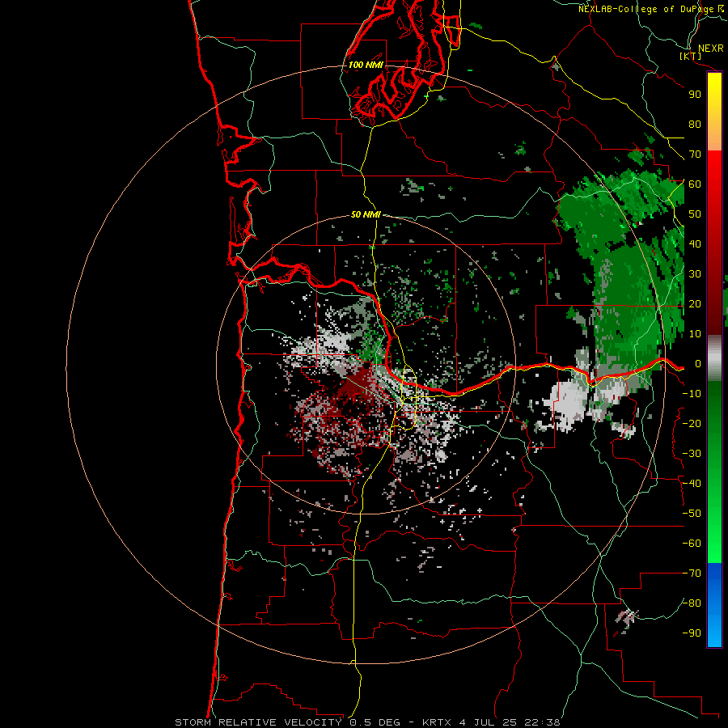Click the -50 value on the velocity scale

[x=692, y=514]
